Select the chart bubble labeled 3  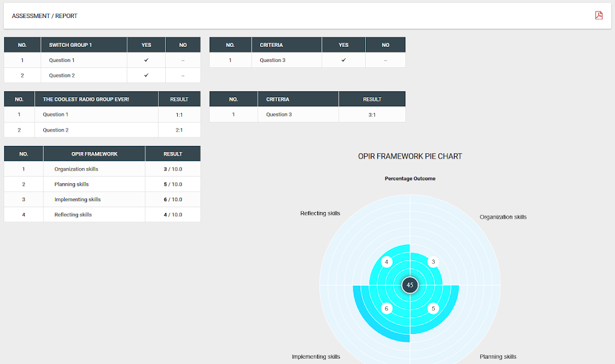coord(433,262)
